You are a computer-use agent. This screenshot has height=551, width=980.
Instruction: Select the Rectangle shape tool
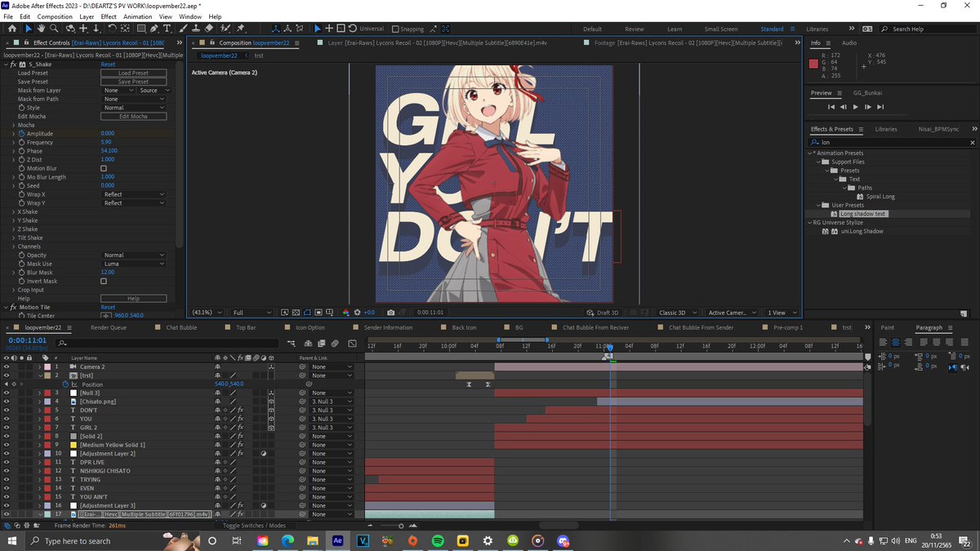pos(140,29)
